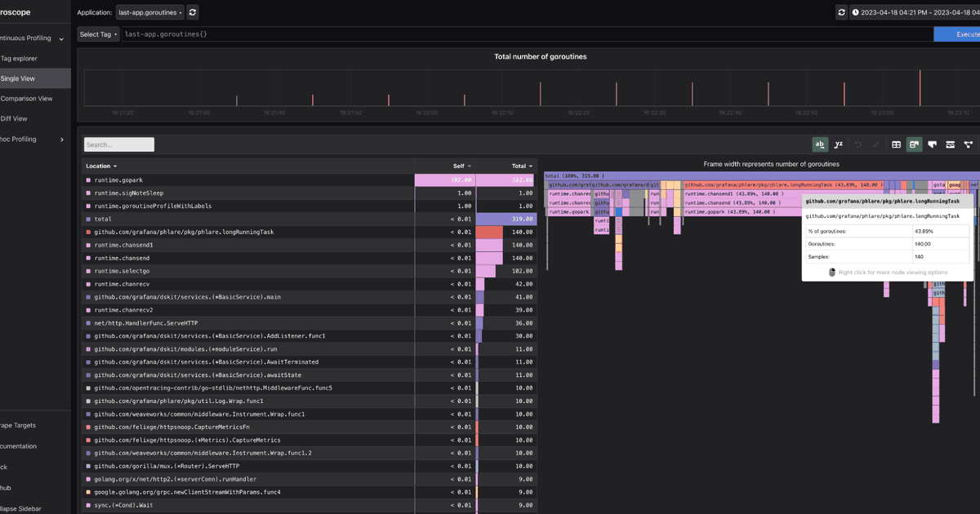Viewport: 980px width, 514px height.
Task: Click the refresh icon beside the date range
Action: 842,12
